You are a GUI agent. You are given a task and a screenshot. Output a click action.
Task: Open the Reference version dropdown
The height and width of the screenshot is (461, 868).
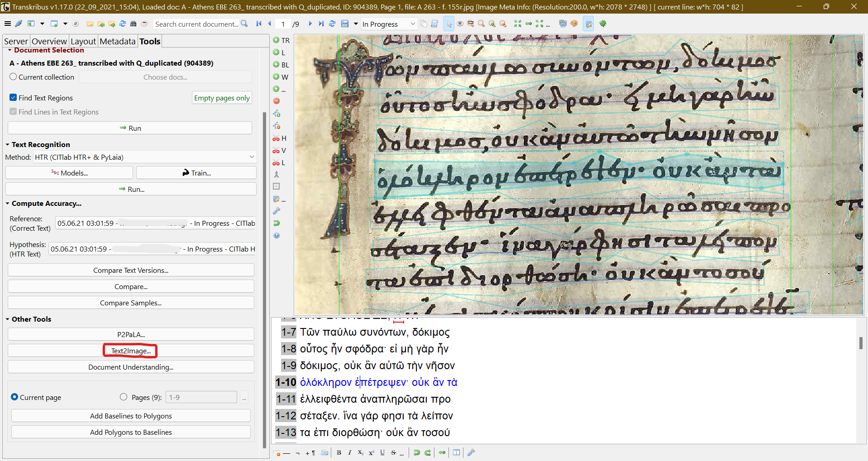(155, 223)
